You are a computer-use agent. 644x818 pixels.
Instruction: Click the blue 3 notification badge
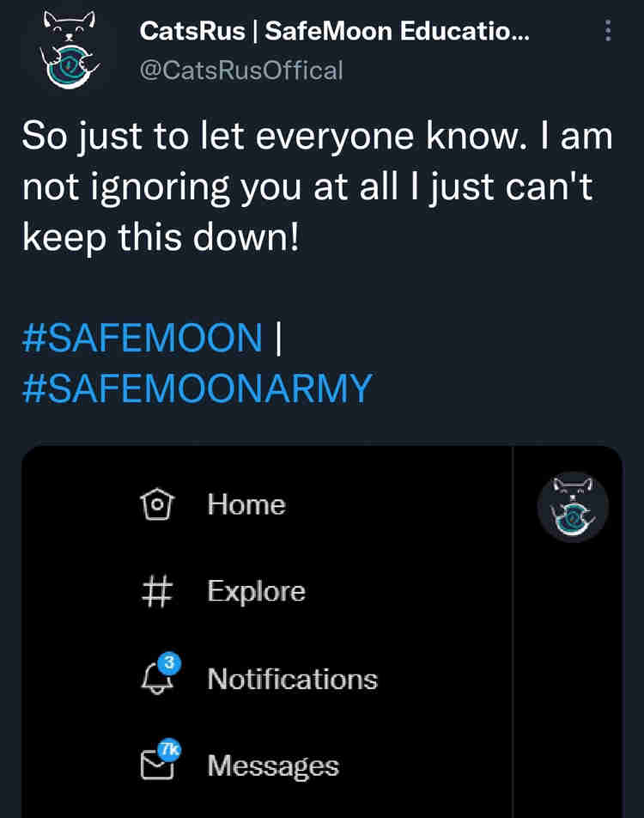click(x=169, y=662)
